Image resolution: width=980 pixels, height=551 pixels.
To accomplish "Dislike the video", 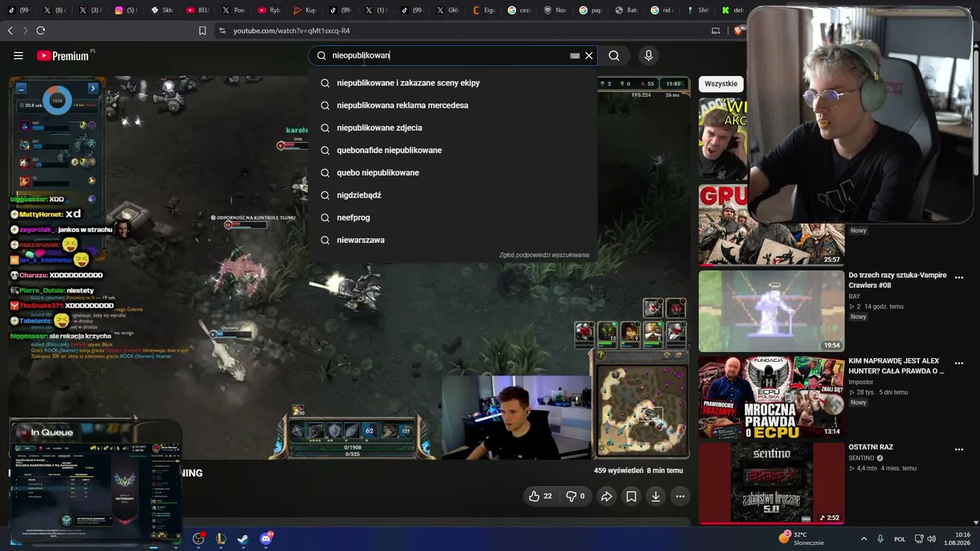I will [575, 496].
